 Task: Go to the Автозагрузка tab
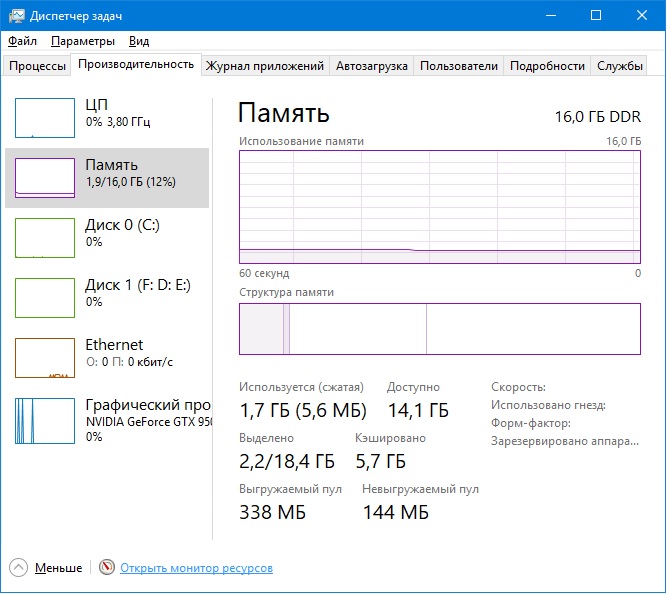(371, 66)
